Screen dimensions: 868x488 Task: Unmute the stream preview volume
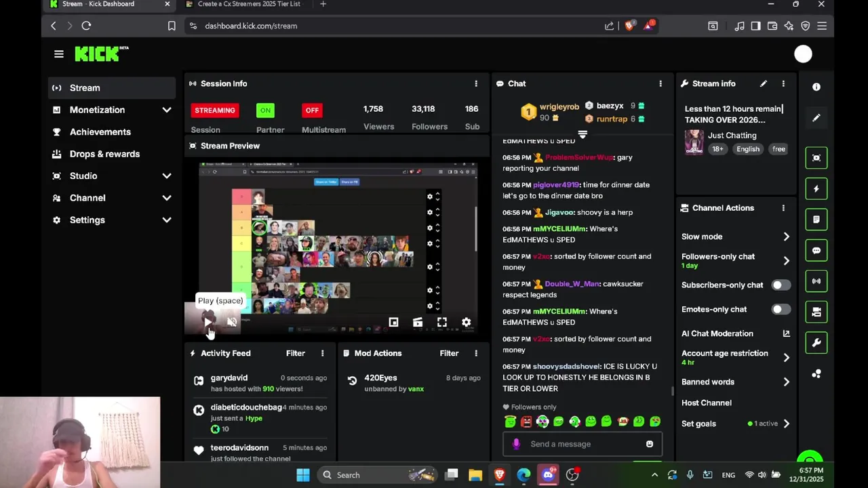[232, 323]
